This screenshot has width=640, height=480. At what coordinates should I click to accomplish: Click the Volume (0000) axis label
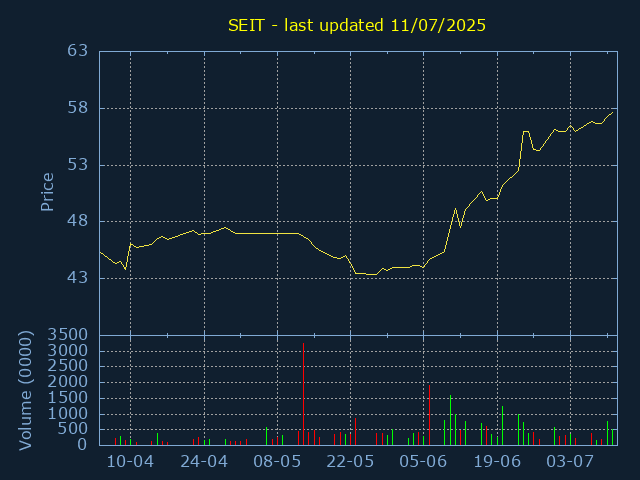coord(26,391)
